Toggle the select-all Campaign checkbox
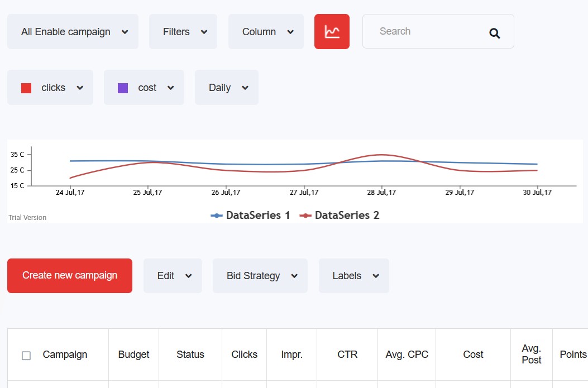588x388 pixels. 26,355
